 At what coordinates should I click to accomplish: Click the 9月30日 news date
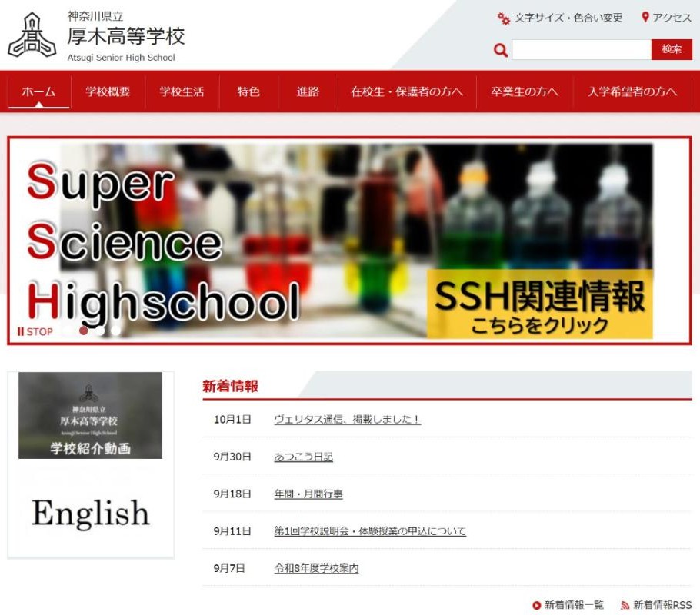click(x=232, y=457)
